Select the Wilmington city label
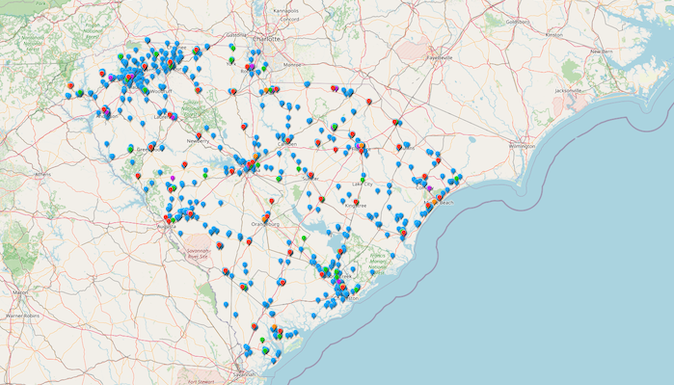The height and width of the screenshot is (385, 674). pyautogui.click(x=522, y=146)
